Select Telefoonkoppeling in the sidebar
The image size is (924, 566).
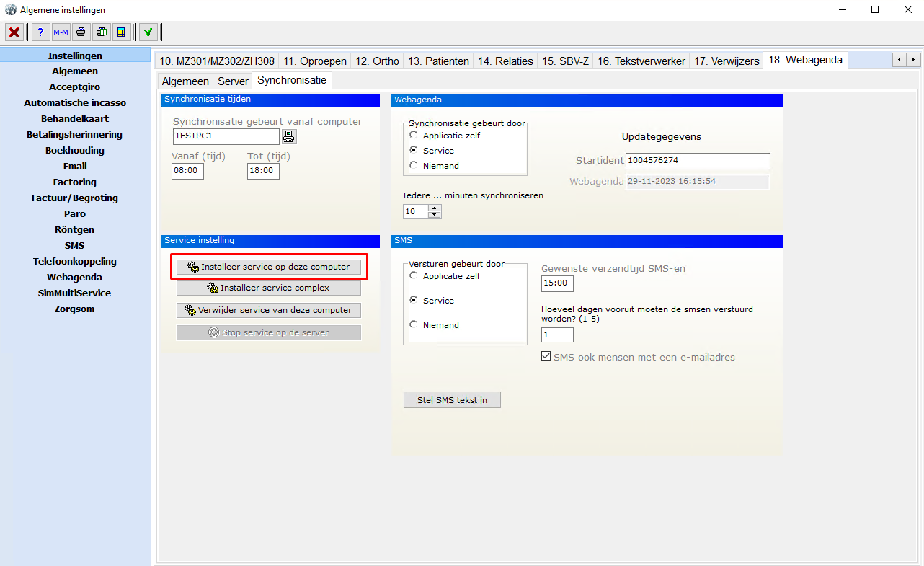tap(75, 262)
